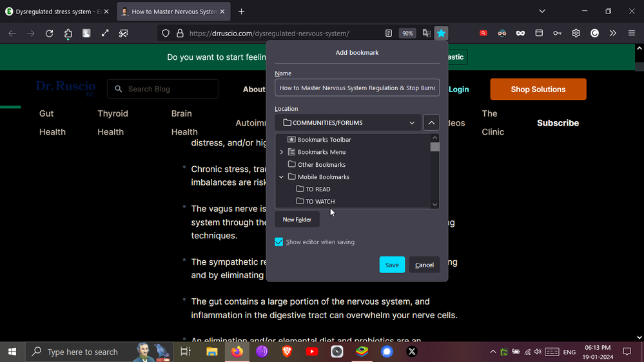The height and width of the screenshot is (362, 644).
Task: Reload the current page
Action: point(49,33)
